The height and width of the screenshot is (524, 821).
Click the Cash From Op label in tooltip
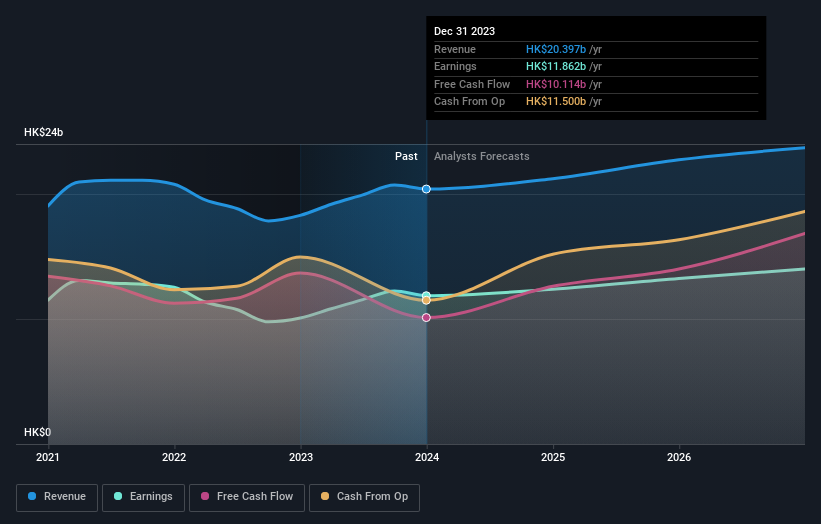click(470, 102)
